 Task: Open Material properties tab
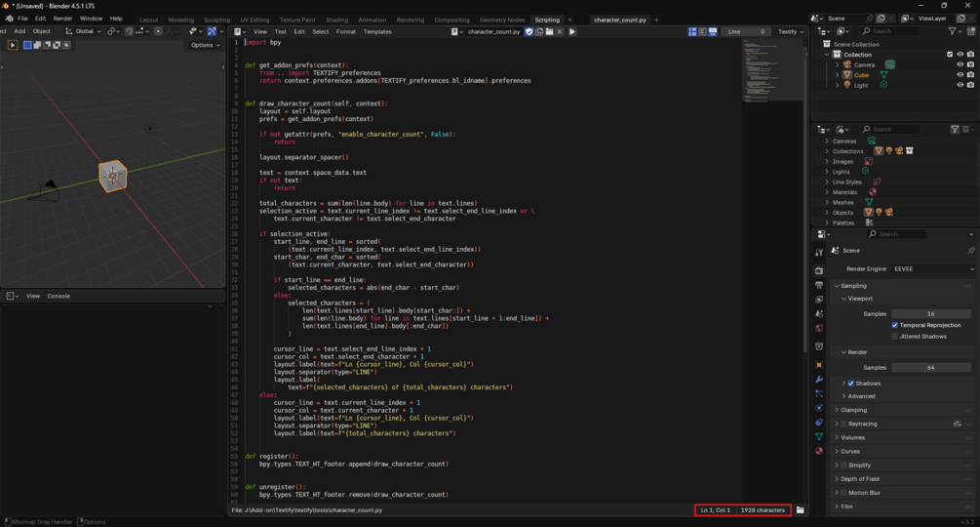point(819,451)
